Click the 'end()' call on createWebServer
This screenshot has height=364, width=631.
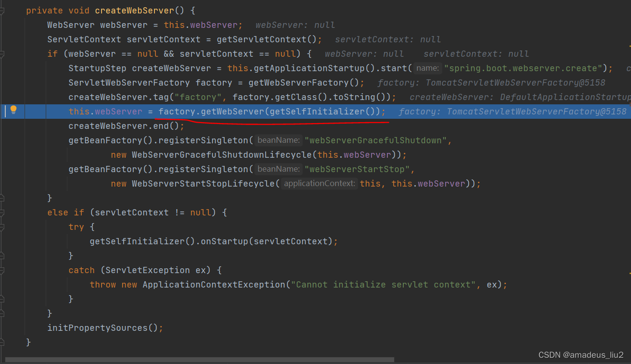coord(167,126)
